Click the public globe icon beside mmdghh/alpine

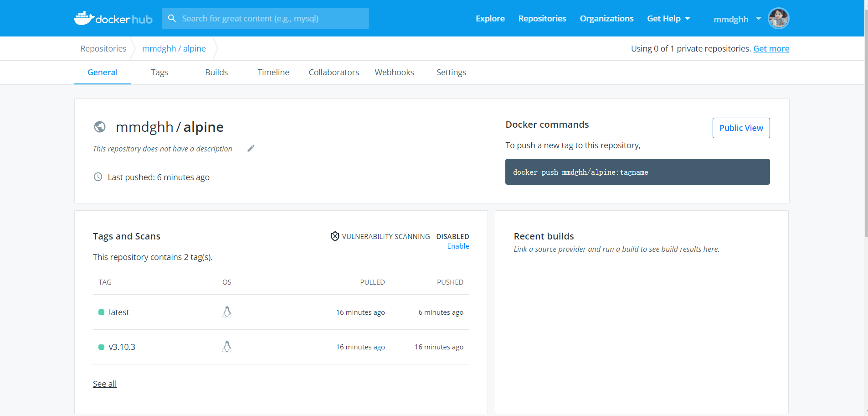(100, 127)
